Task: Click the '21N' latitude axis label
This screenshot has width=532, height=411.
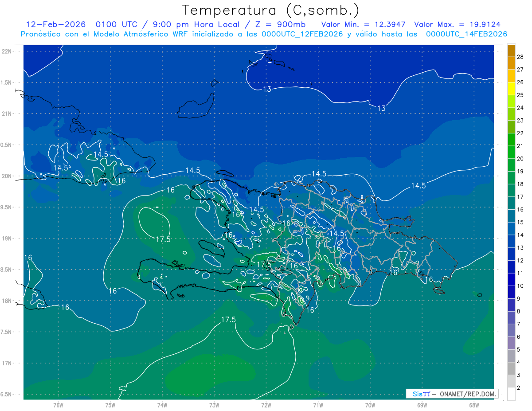Action: (x=7, y=114)
